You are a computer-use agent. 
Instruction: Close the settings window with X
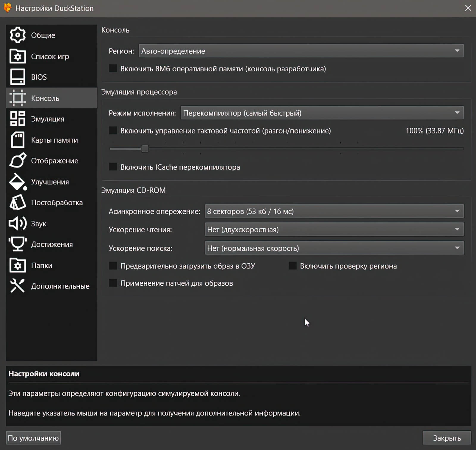[468, 8]
